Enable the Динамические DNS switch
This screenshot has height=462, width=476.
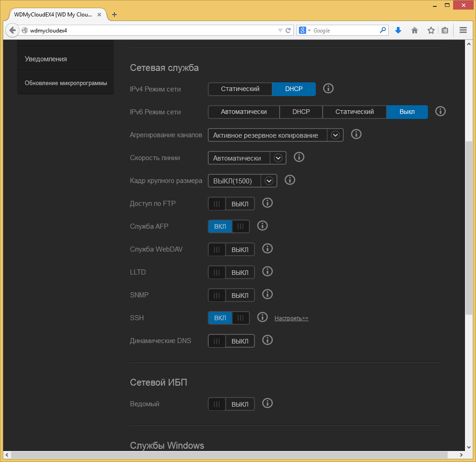(x=231, y=341)
